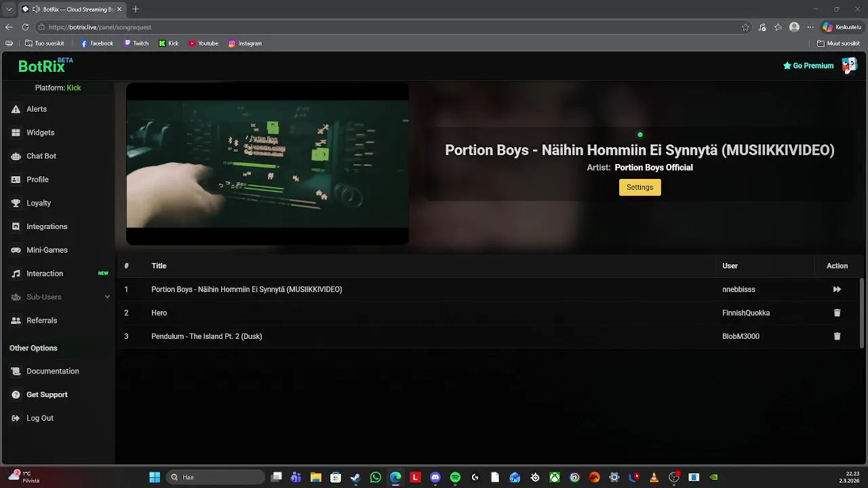Image resolution: width=868 pixels, height=488 pixels.
Task: Click the Integrations discord icon
Action: click(16, 226)
